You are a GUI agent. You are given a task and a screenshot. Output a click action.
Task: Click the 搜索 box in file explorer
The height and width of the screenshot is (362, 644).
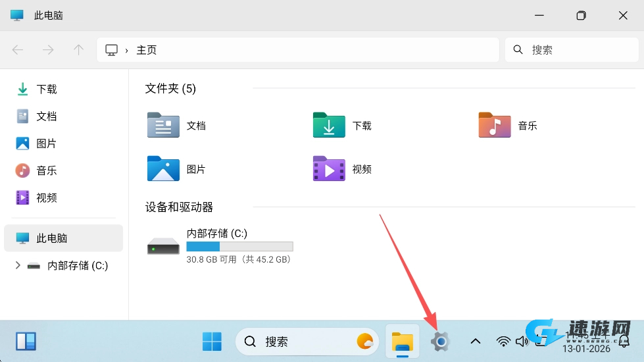[x=572, y=50]
